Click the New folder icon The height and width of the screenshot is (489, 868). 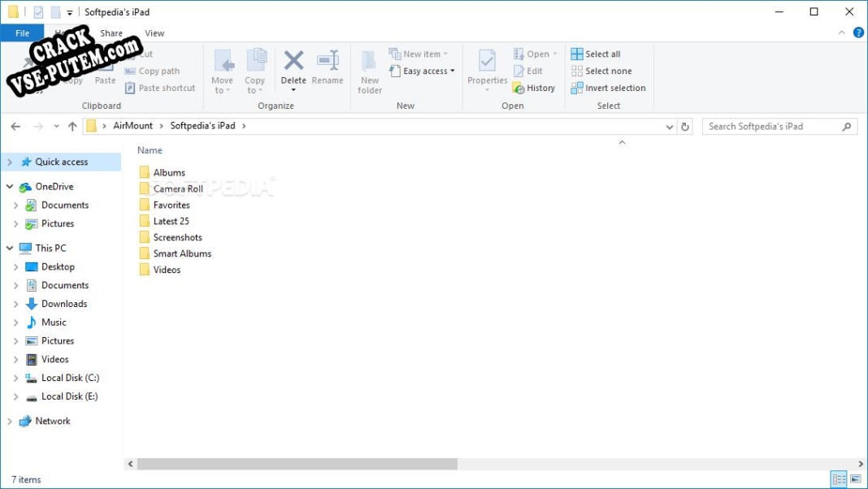click(370, 62)
